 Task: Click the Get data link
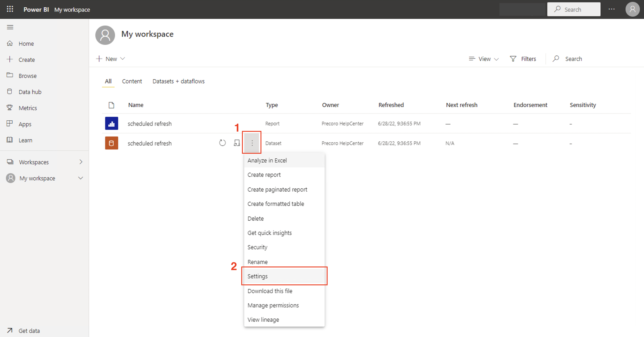pos(29,331)
